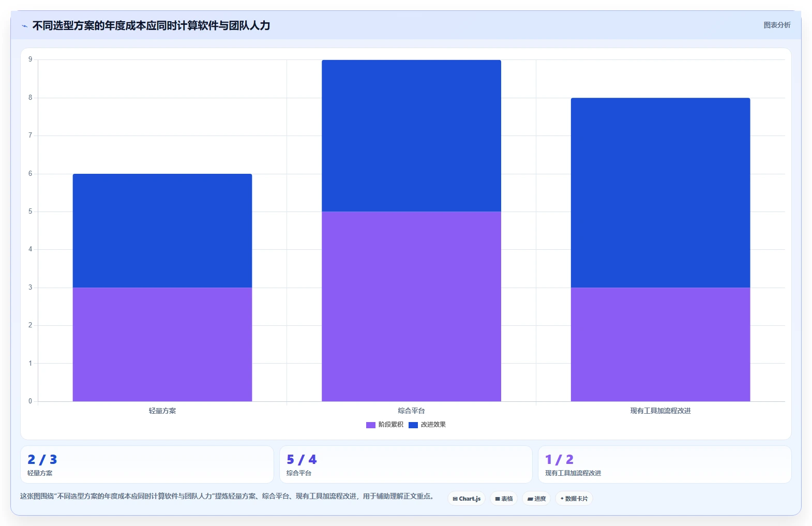Click the y-axis value 9
The height and width of the screenshot is (526, 812).
pyautogui.click(x=30, y=59)
